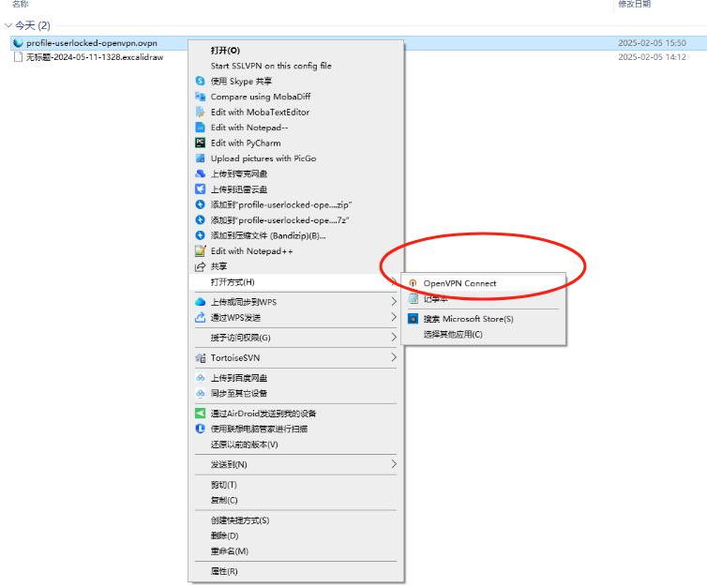Select 剪切(T) from the menu
Viewport: 707px width, 588px height.
click(295, 485)
